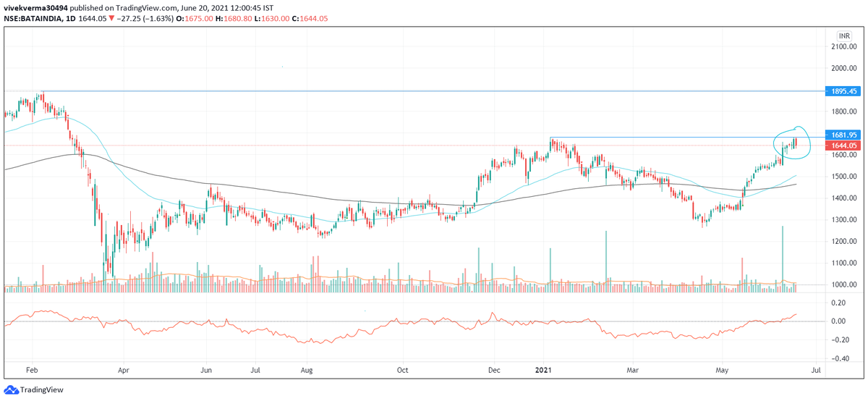This screenshot has width=868, height=401.
Task: Click the 1800.00 price axis value
Action: (x=845, y=111)
